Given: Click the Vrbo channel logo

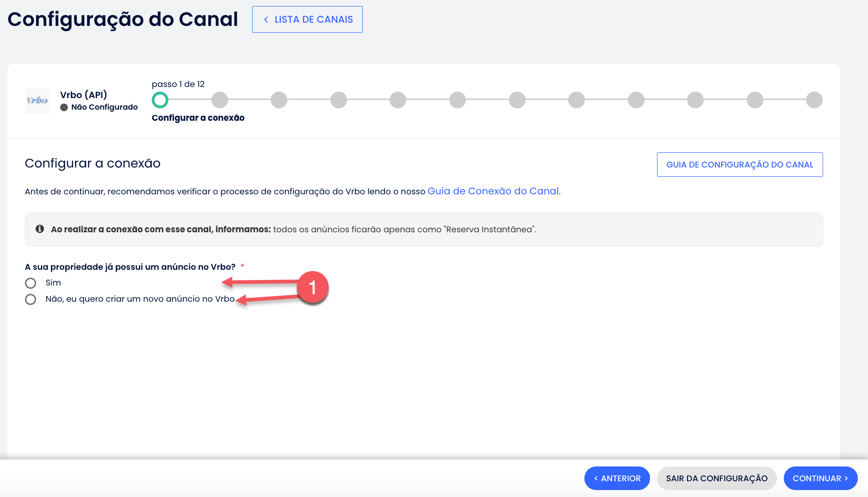Looking at the screenshot, I should click(x=37, y=100).
